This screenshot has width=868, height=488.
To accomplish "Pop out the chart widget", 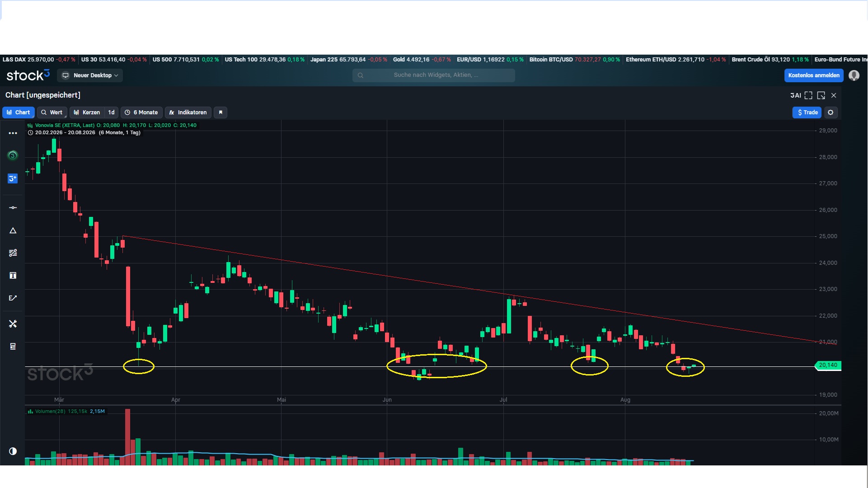I will [821, 95].
